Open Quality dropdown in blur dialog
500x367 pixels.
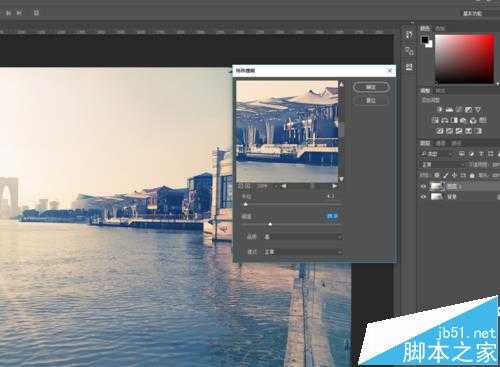point(303,237)
